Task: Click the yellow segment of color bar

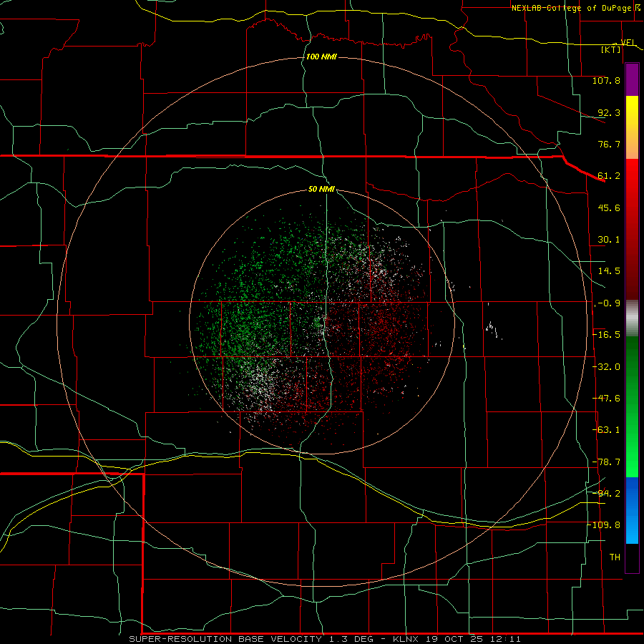Action: coord(632,113)
